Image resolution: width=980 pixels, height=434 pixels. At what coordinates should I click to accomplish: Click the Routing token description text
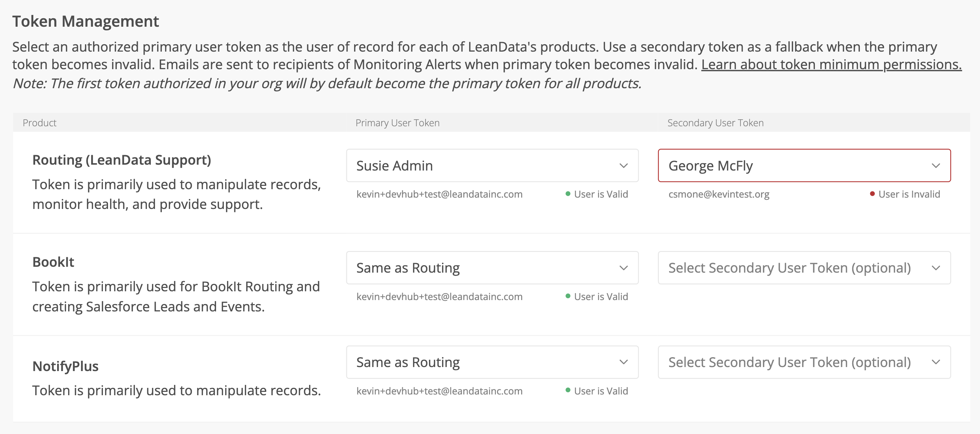(x=177, y=194)
